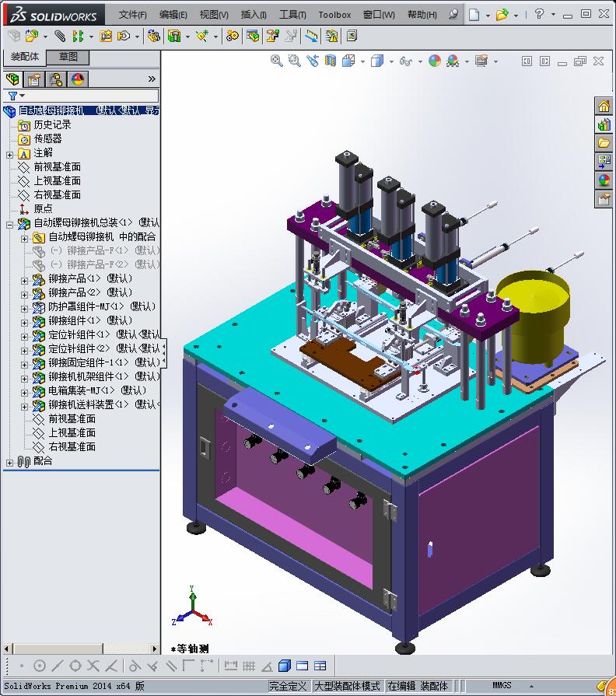This screenshot has width=616, height=696.
Task: Click the Apply Scene icon
Action: [x=453, y=61]
